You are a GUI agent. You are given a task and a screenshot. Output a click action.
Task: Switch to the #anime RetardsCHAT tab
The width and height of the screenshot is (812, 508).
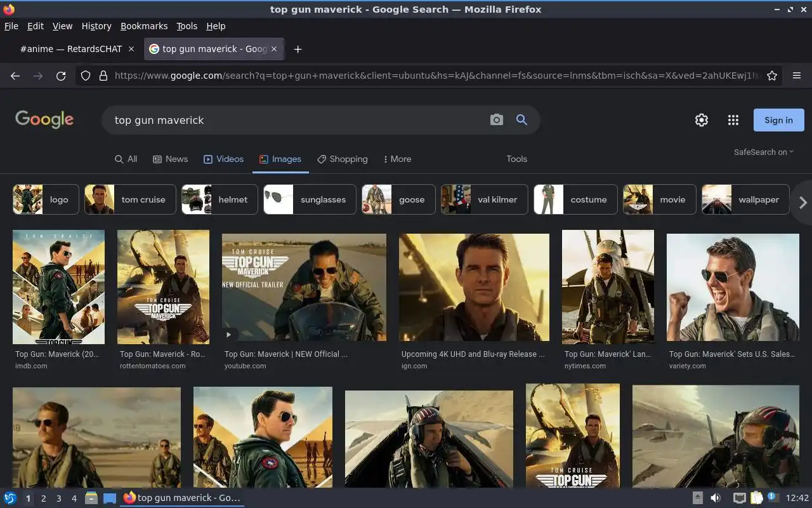click(x=71, y=49)
